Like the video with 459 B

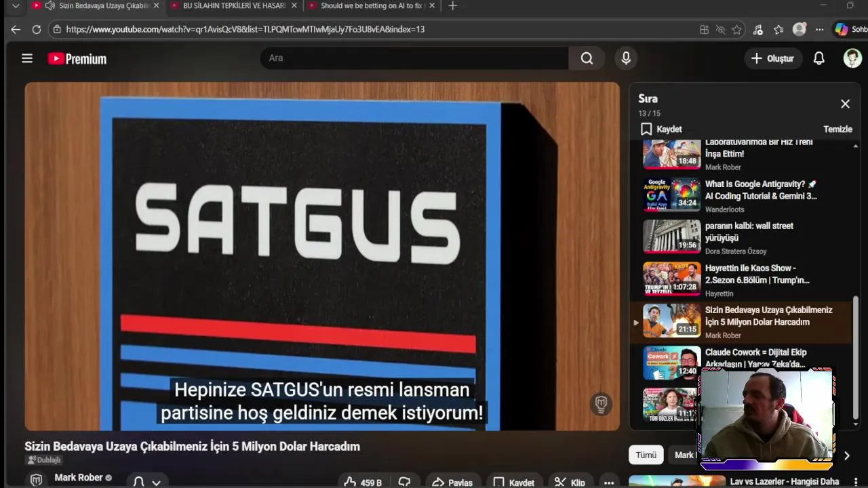[x=363, y=483]
